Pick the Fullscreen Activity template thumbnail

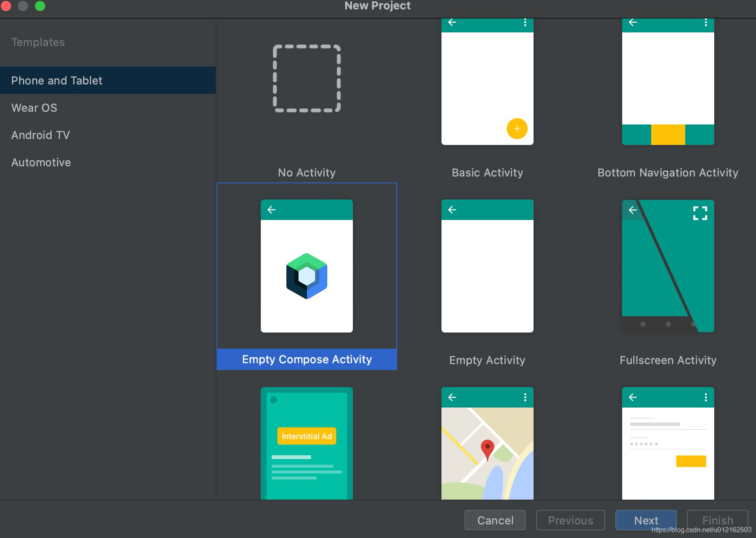tap(668, 266)
